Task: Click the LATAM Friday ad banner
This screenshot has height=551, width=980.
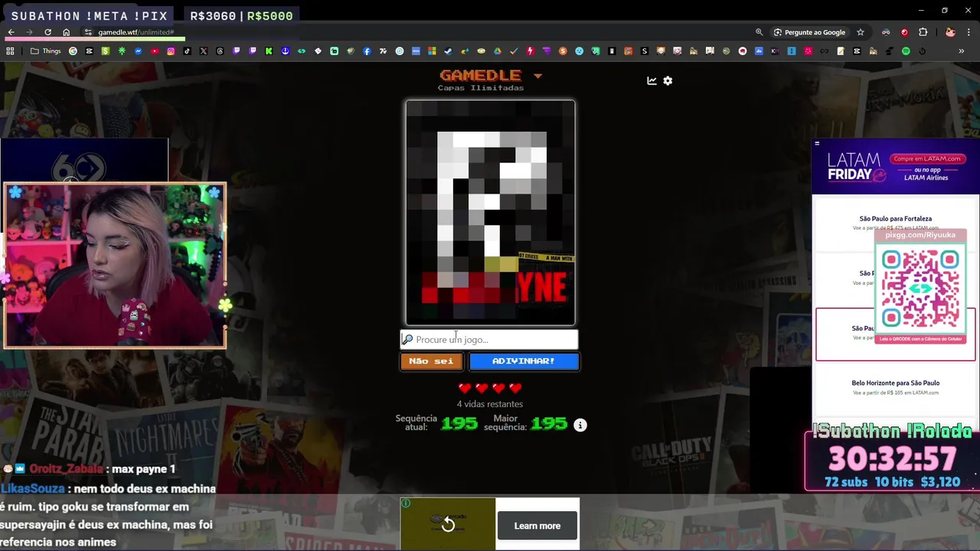Action: (895, 167)
